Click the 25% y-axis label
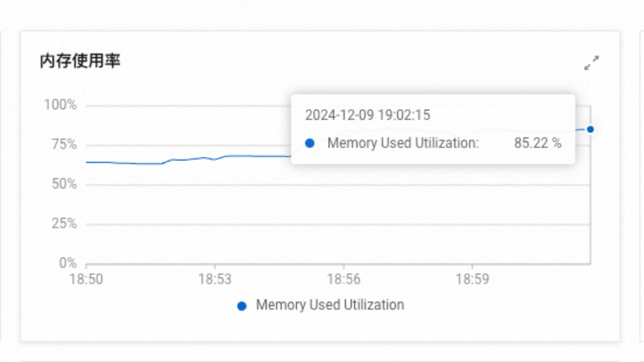The width and height of the screenshot is (644, 362). [64, 224]
